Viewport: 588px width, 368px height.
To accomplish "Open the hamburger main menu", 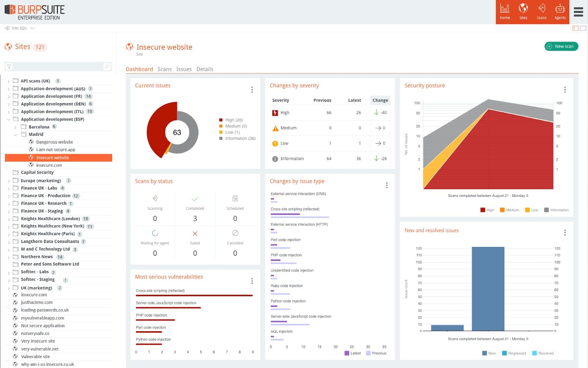I will tap(578, 12).
